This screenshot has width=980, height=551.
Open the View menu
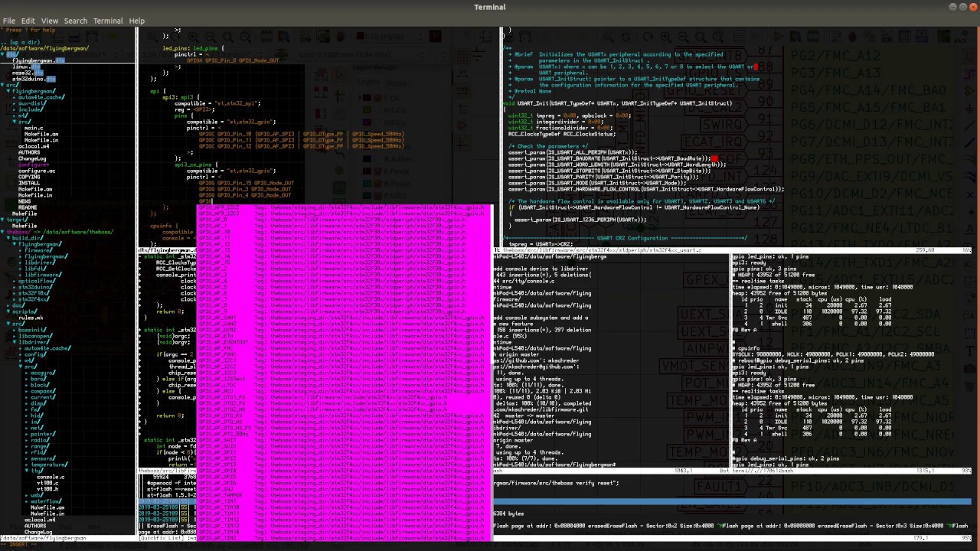coord(49,21)
